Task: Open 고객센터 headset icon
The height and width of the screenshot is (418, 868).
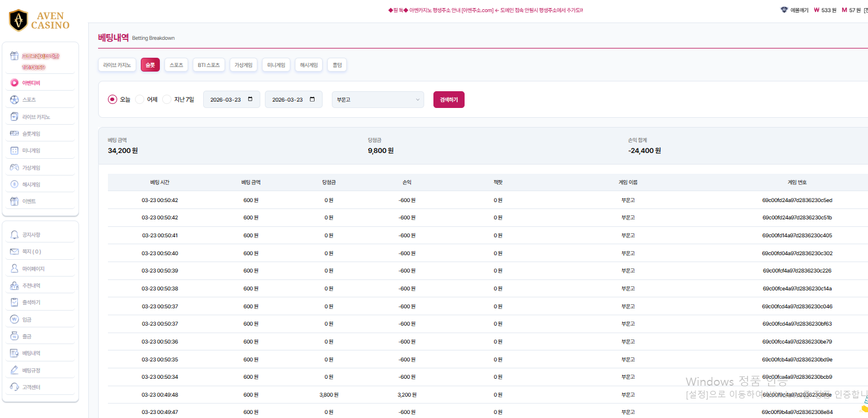Action: tap(14, 387)
